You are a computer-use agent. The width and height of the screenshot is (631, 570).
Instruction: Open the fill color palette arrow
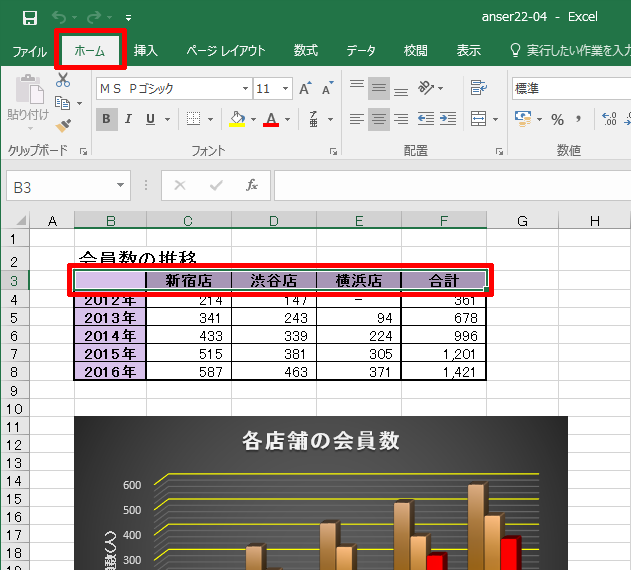[253, 120]
